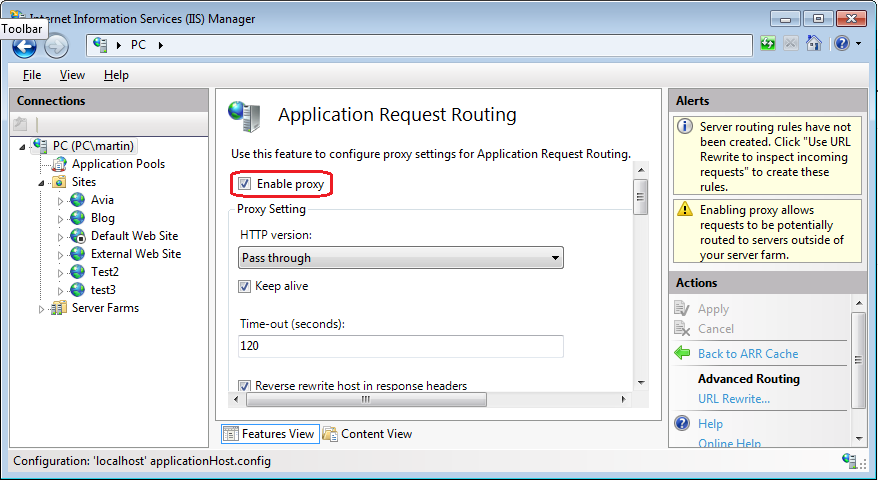Select the Application Pools node icon
The width and height of the screenshot is (878, 480).
[59, 164]
